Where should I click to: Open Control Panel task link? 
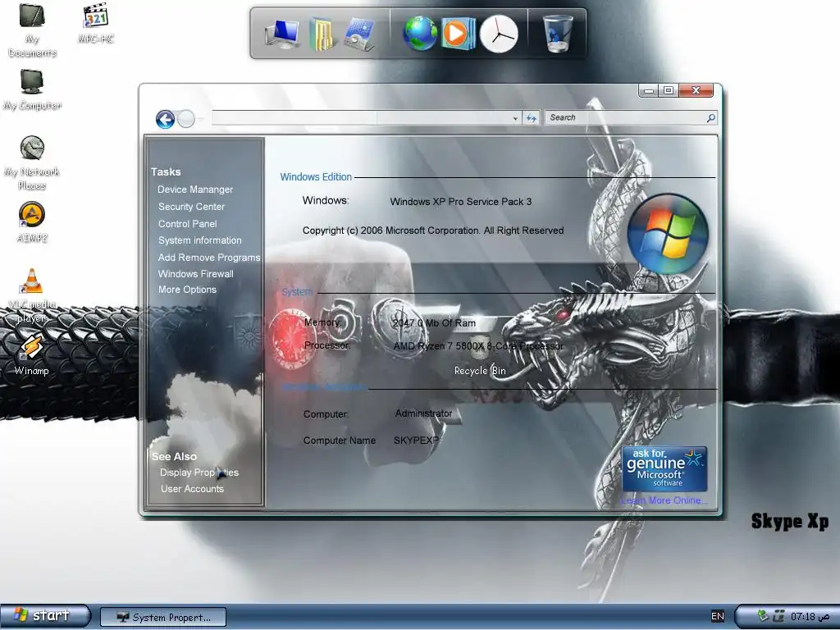(188, 224)
